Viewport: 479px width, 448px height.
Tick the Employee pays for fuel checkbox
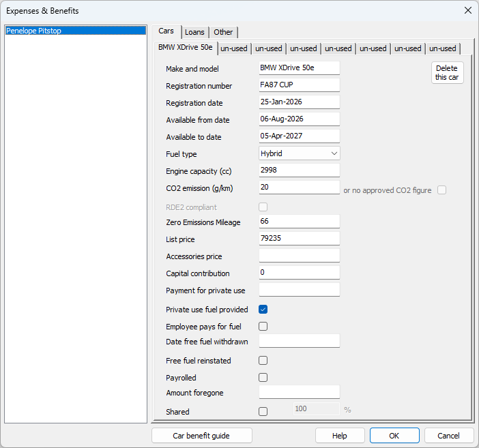(263, 327)
